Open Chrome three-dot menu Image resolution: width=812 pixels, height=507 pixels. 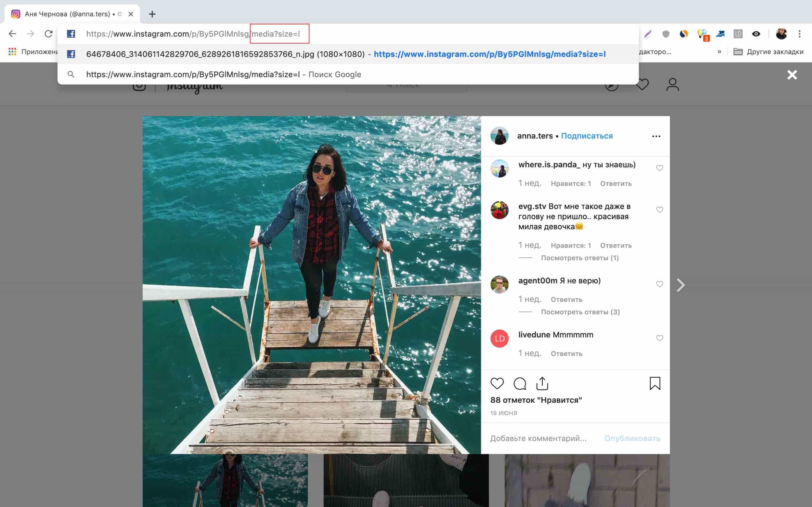click(799, 34)
